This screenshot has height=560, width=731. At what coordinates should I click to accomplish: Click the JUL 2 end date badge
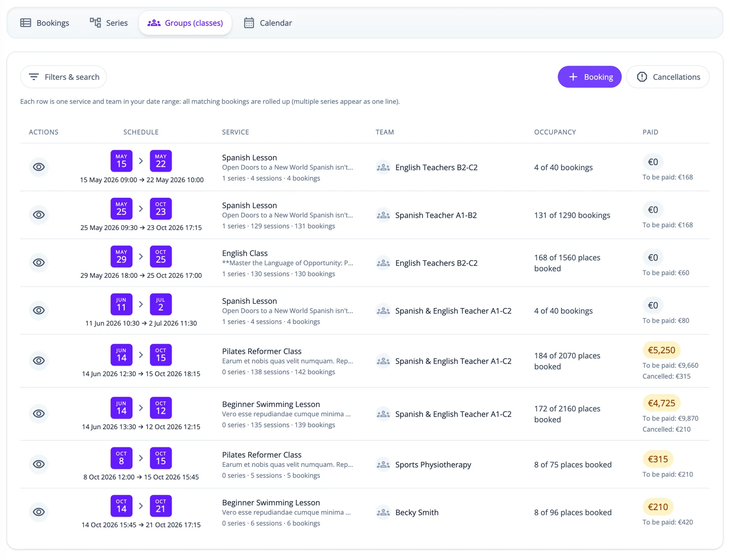click(x=161, y=304)
